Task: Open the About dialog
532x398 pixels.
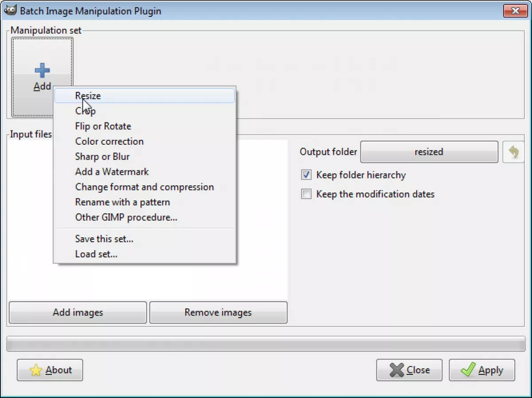Action: click(x=50, y=370)
